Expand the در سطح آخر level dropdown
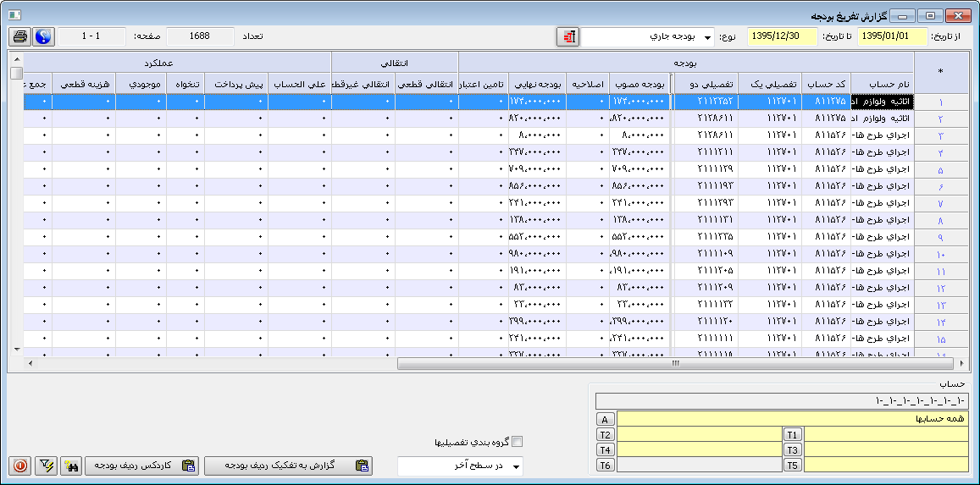 click(x=517, y=466)
